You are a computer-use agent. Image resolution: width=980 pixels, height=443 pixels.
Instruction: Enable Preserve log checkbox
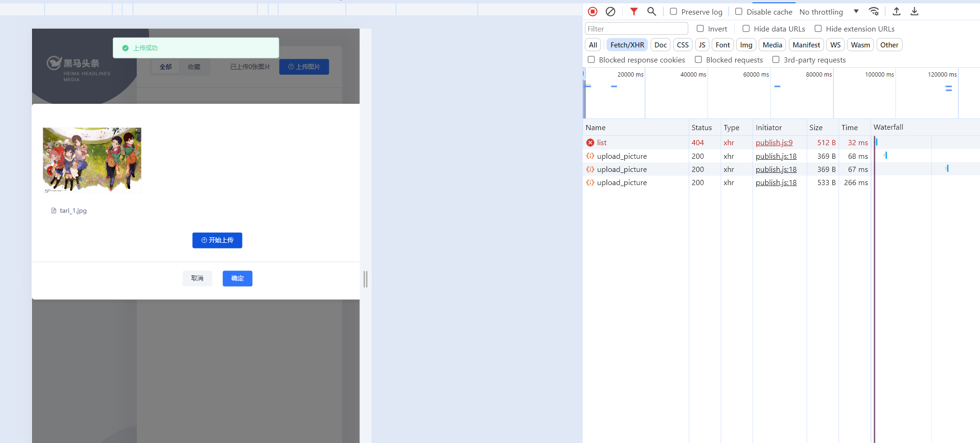click(x=673, y=12)
